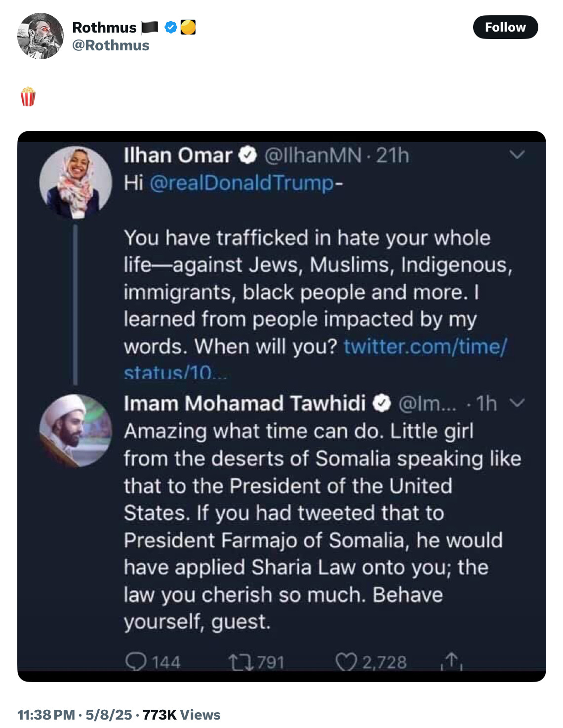Image resolution: width=563 pixels, height=728 pixels.
Task: Open Imam Tawhidi's avatar in the screenshot
Action: [76, 430]
